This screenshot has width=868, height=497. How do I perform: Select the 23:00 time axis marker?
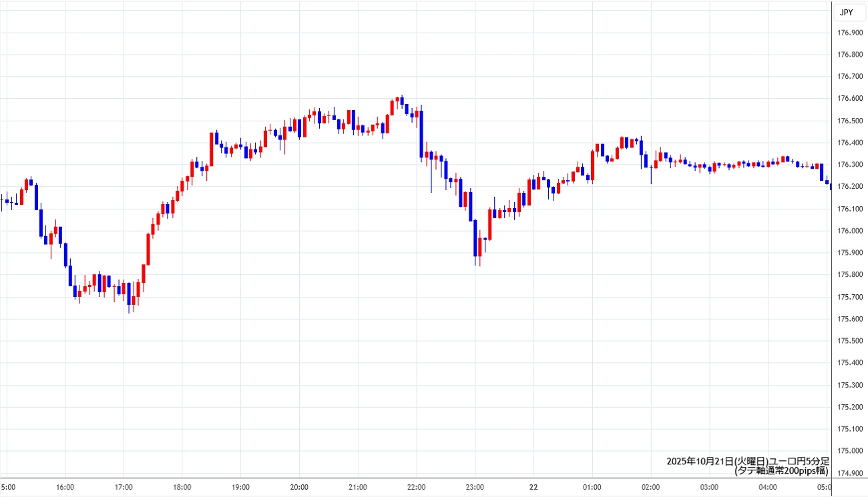coord(475,487)
